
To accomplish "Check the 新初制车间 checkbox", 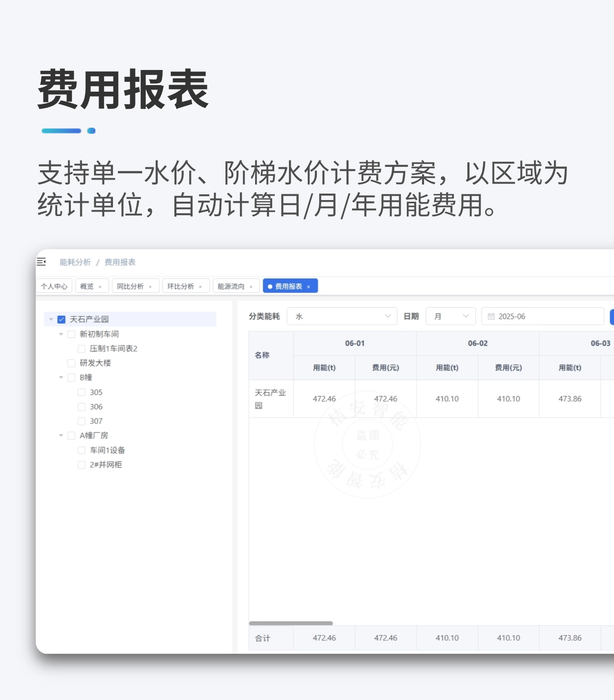I will coord(71,334).
